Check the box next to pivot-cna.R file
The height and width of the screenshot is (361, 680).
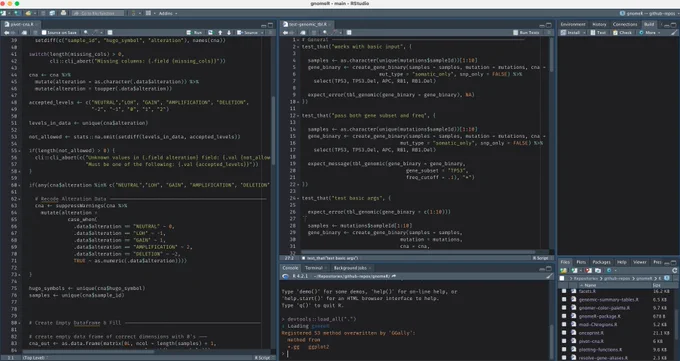coord(564,341)
